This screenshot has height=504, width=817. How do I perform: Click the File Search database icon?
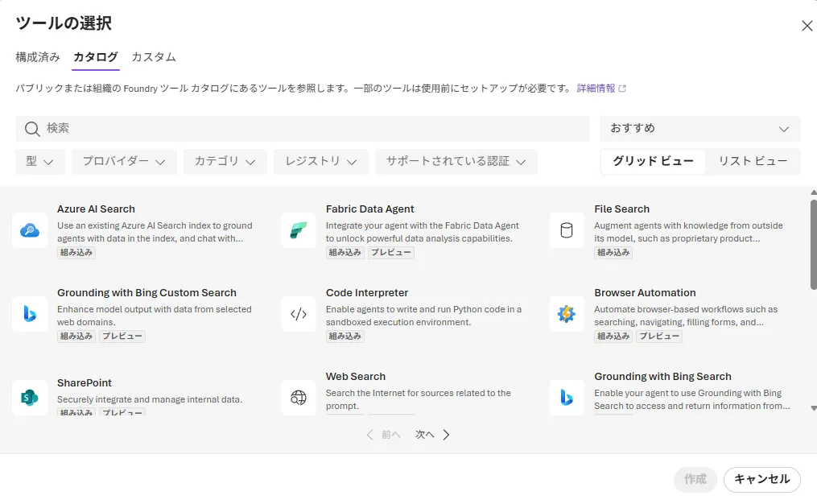[x=567, y=229]
